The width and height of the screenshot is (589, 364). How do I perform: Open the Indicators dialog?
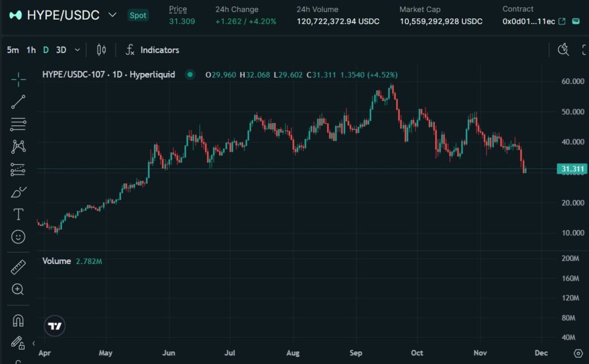pos(152,50)
